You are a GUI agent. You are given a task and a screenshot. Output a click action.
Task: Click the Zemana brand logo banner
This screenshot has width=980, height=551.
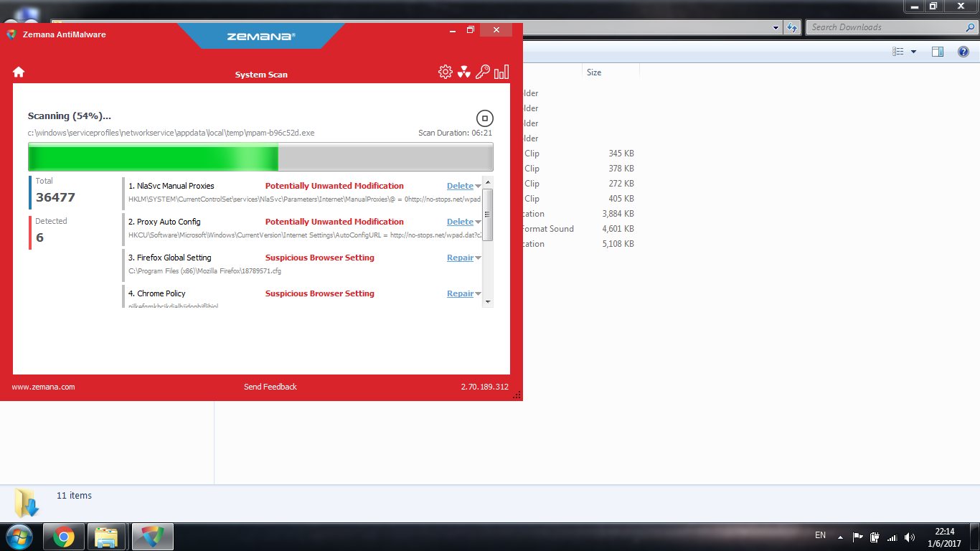(x=260, y=36)
